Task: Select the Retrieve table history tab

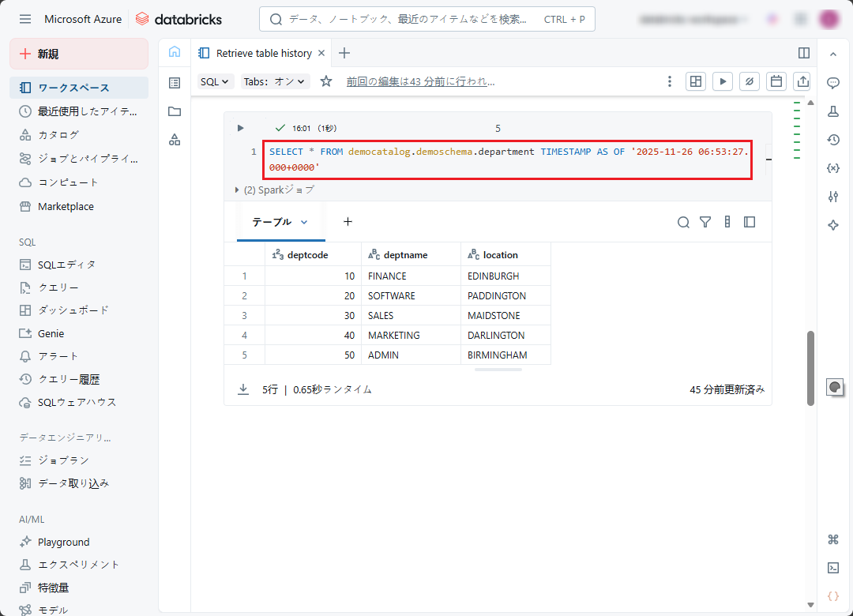Action: pyautogui.click(x=264, y=53)
